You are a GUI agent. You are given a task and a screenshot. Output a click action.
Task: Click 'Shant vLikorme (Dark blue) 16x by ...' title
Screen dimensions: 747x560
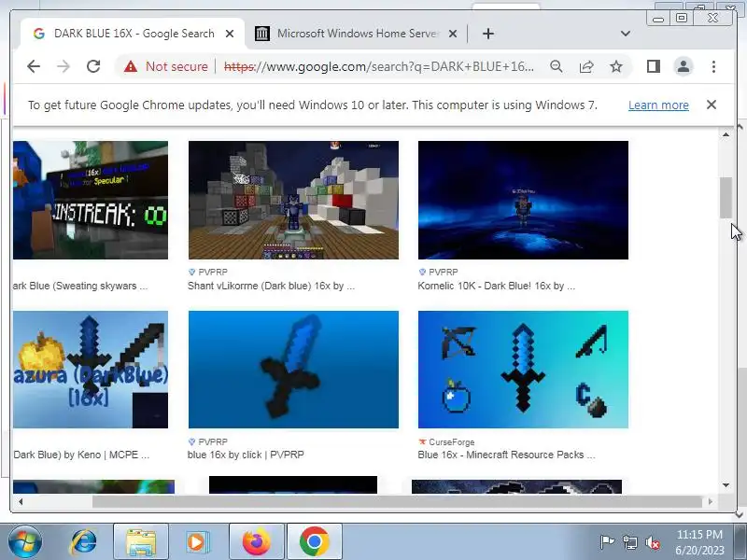(271, 286)
